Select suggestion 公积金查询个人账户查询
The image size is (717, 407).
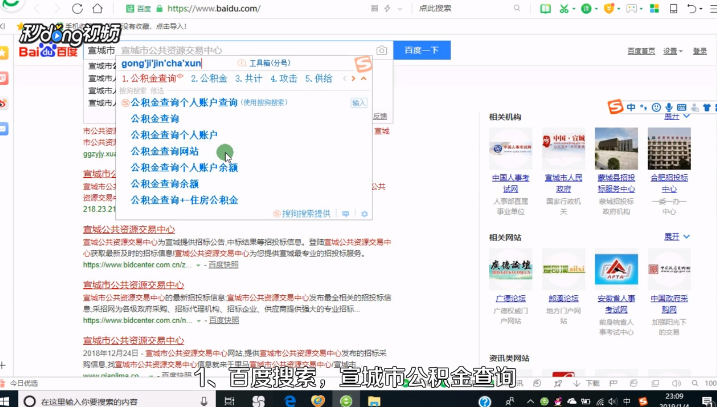pos(184,102)
